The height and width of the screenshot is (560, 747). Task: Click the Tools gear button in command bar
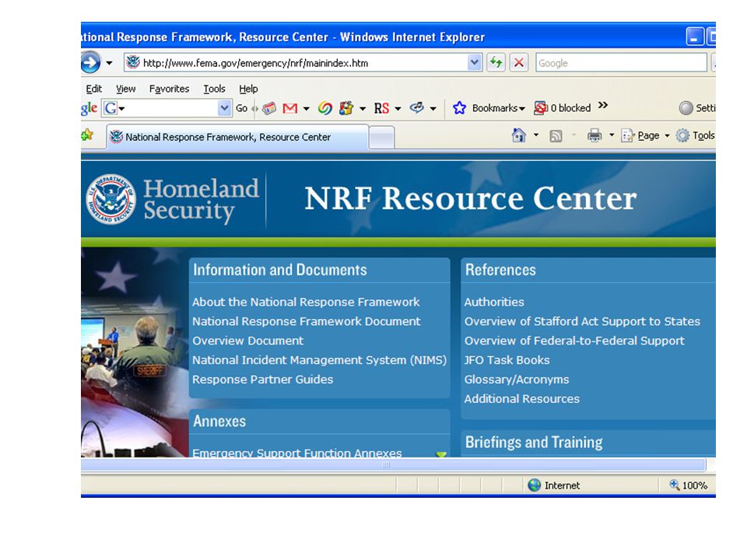(695, 135)
